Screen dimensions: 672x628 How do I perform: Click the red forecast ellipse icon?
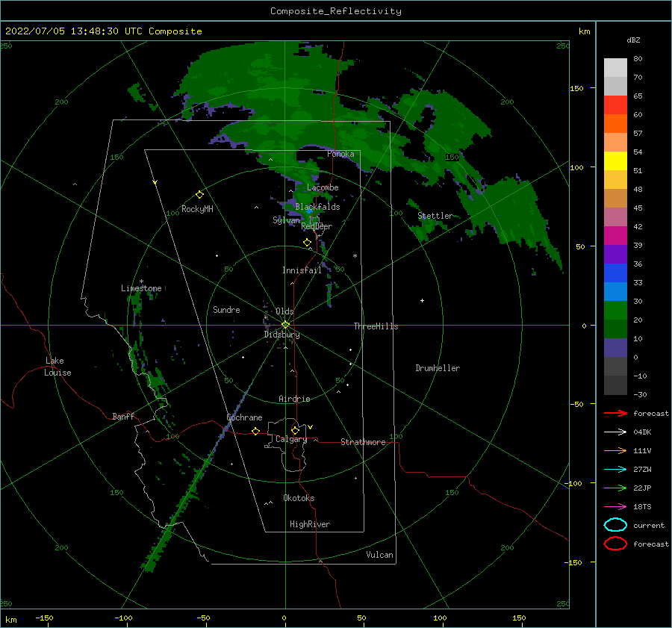click(615, 544)
